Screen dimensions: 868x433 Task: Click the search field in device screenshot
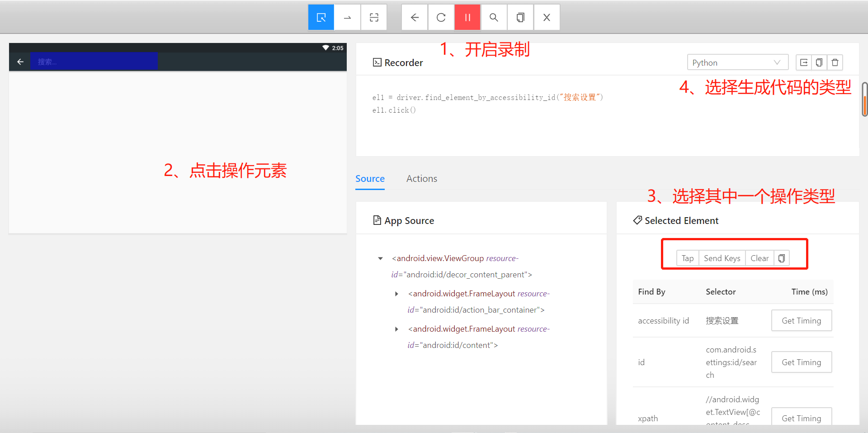[94, 62]
